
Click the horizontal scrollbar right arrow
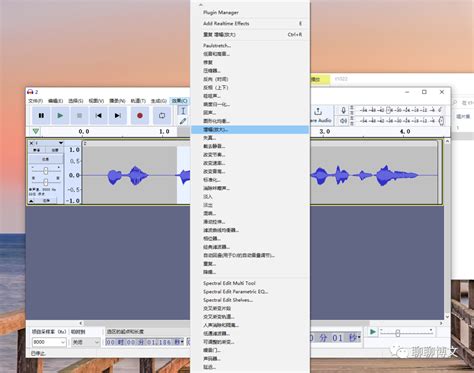tap(441, 323)
